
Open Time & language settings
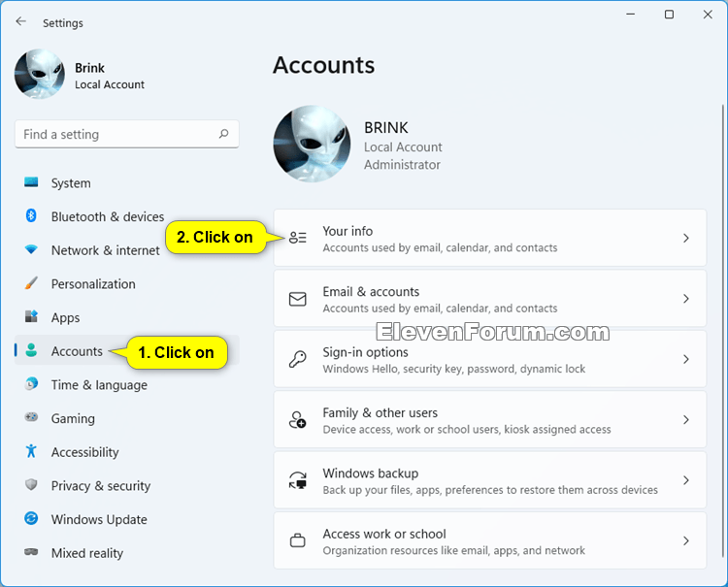tap(127, 384)
